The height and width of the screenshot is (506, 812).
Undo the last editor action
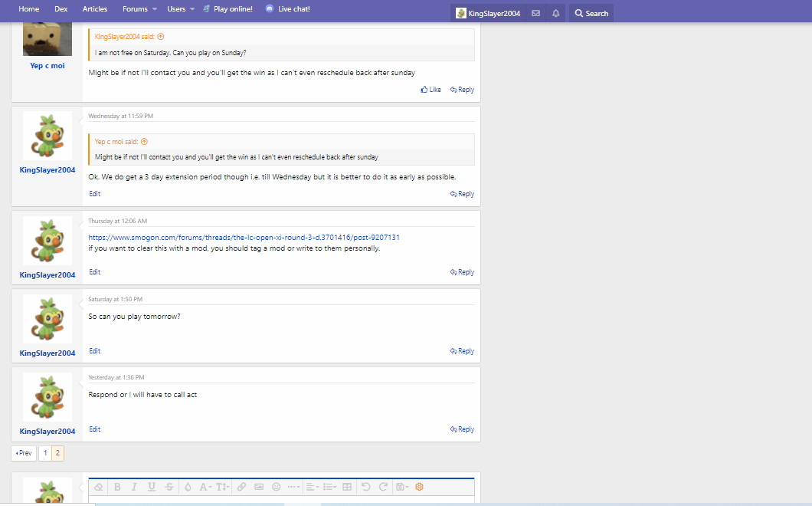tap(365, 487)
